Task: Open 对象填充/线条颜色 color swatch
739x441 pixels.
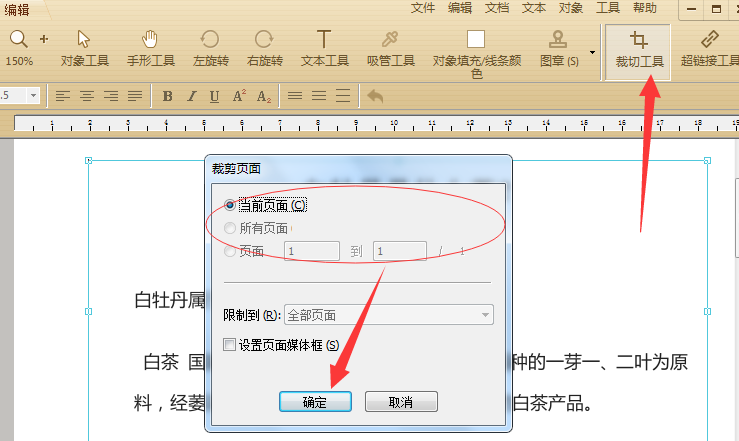Action: [476, 39]
